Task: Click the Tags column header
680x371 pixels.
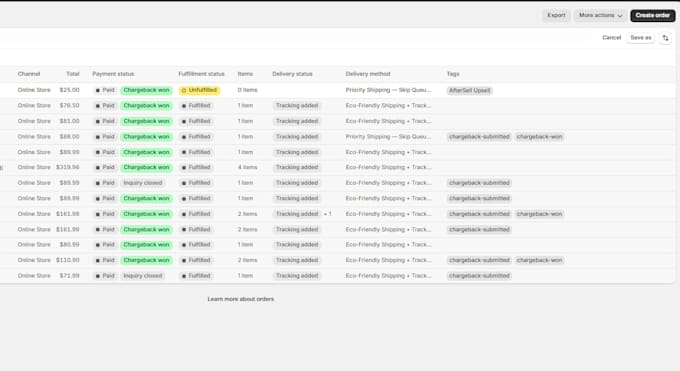Action: pyautogui.click(x=453, y=74)
